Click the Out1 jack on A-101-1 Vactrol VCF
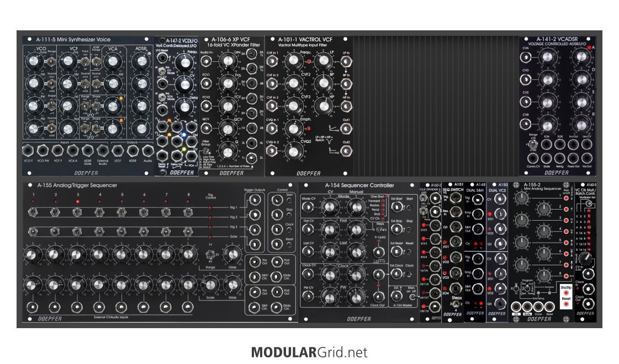 [346, 129]
